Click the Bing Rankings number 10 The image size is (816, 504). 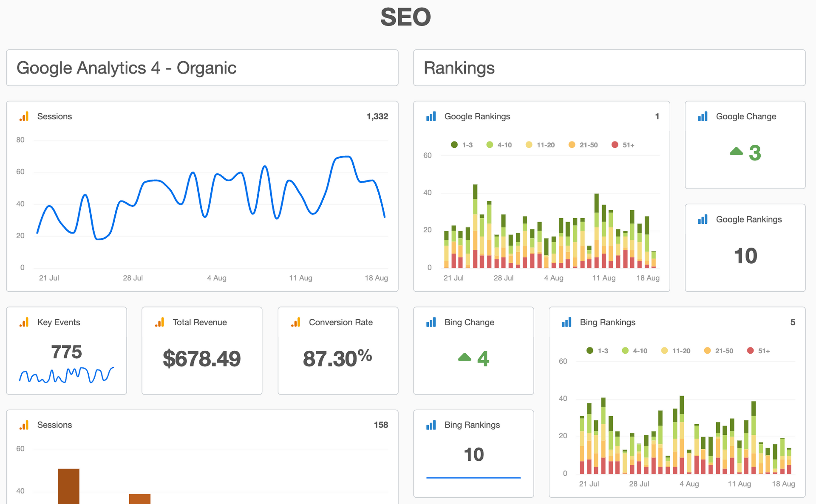point(474,455)
